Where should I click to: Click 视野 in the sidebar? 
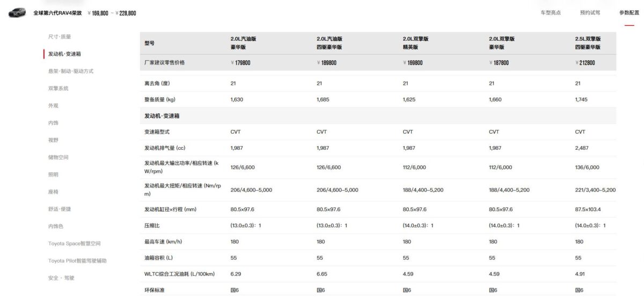[x=53, y=140]
